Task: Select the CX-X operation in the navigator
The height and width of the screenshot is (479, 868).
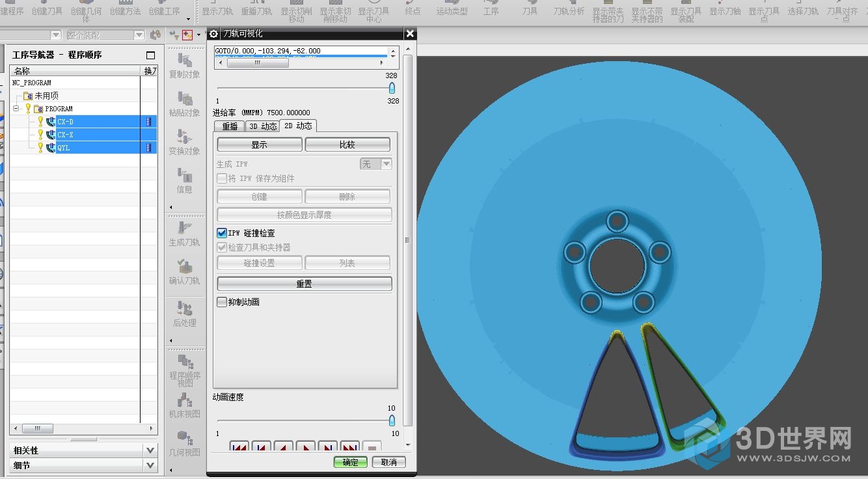Action: click(65, 135)
